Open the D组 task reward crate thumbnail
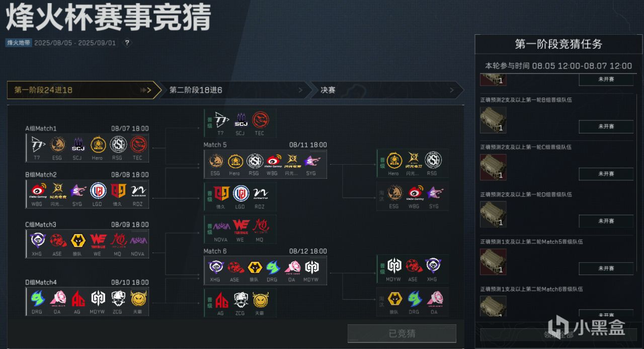This screenshot has width=644, height=349. 493,215
